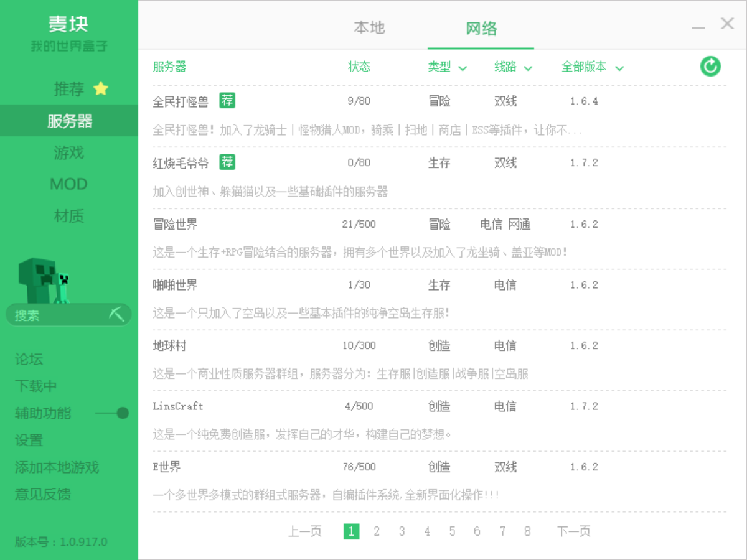Click version 1.7.2 in 红烧毛爷爷 row
This screenshot has width=747, height=560.
point(584,162)
